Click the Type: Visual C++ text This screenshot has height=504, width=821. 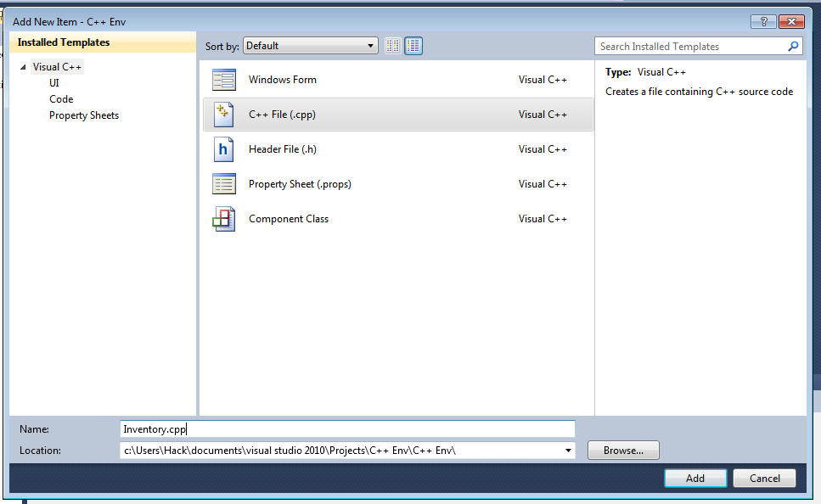tap(645, 72)
